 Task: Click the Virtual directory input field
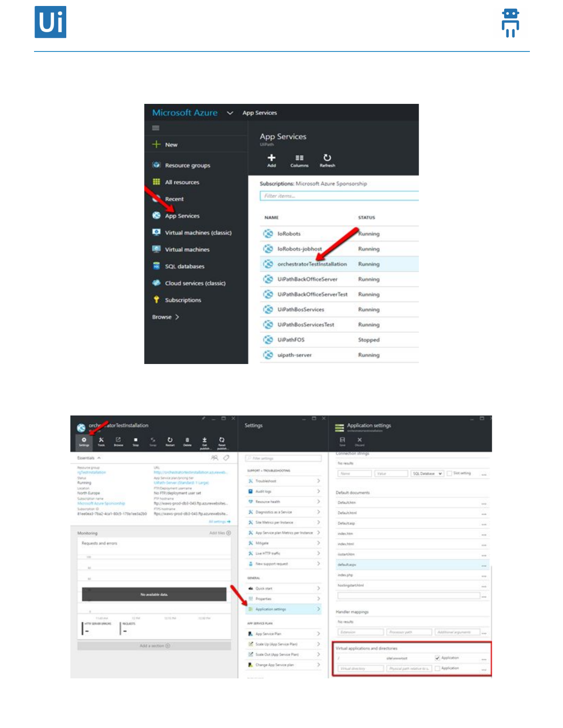click(361, 669)
